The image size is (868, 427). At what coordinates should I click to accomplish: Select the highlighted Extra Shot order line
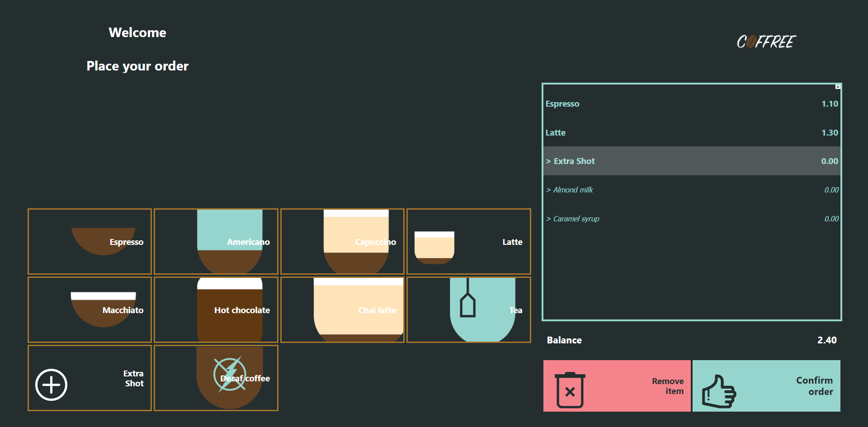point(692,161)
